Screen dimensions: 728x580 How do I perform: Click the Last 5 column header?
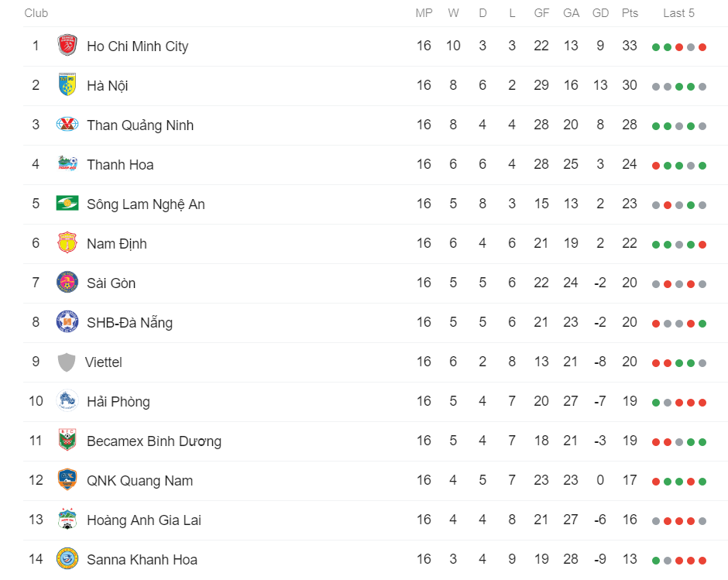pyautogui.click(x=678, y=13)
